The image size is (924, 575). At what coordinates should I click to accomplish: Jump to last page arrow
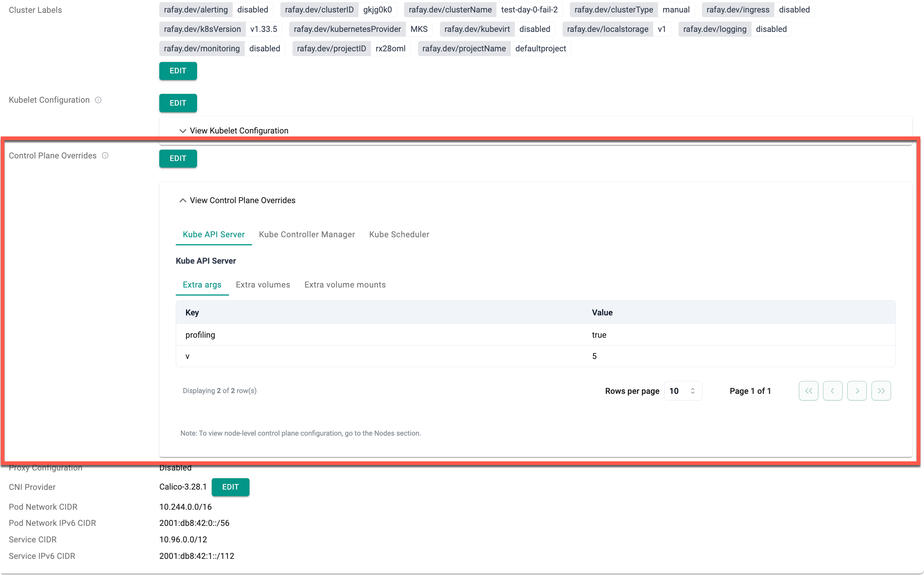(881, 391)
